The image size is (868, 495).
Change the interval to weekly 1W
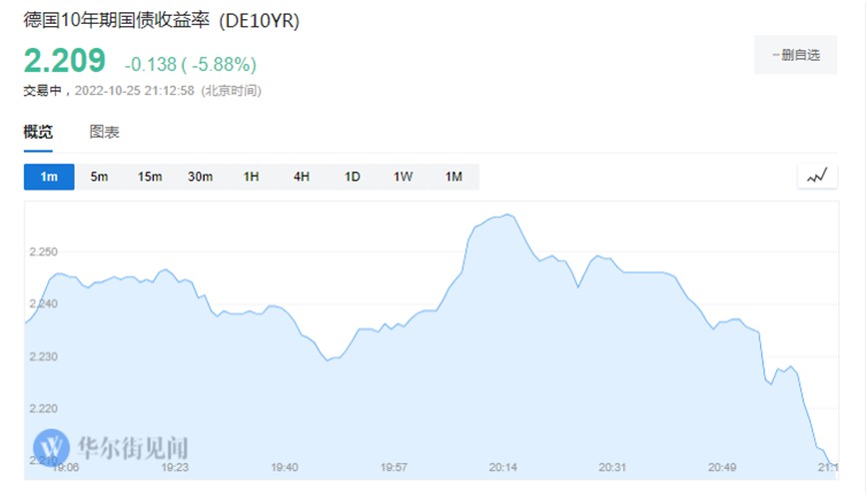403,177
